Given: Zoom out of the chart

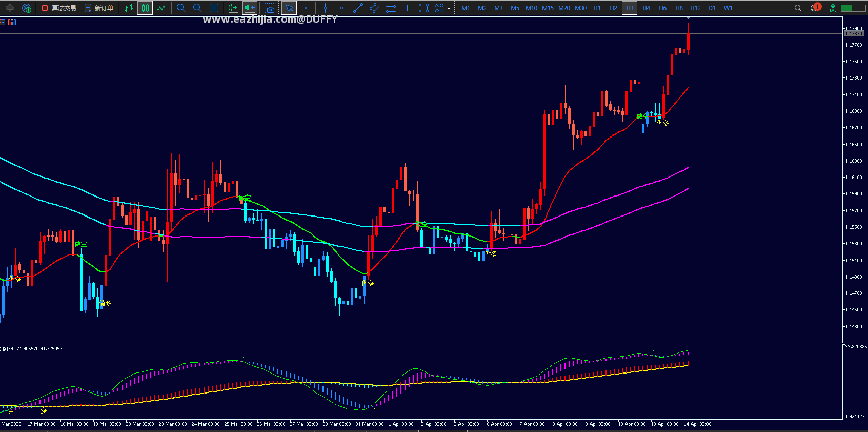Looking at the screenshot, I should [x=197, y=8].
